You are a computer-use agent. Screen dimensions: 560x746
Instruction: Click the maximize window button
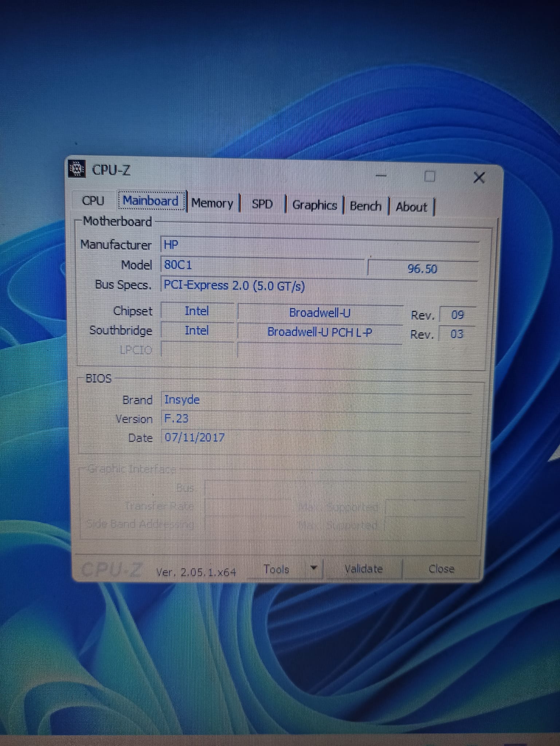point(430,176)
